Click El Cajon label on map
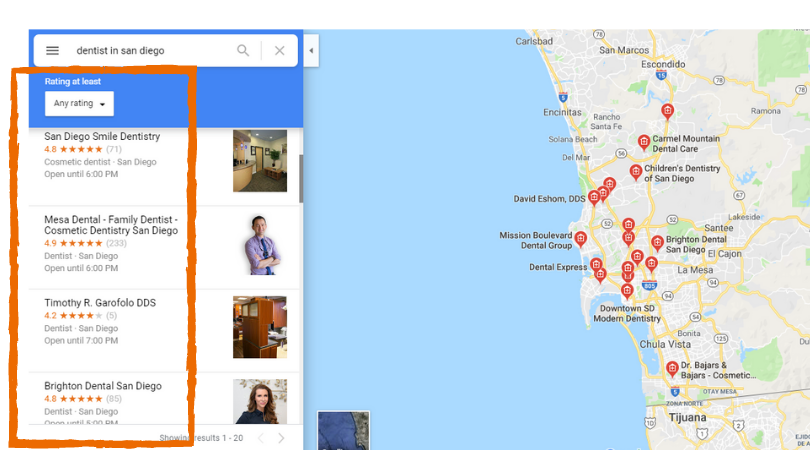Image resolution: width=810 pixels, height=450 pixels. tap(724, 254)
